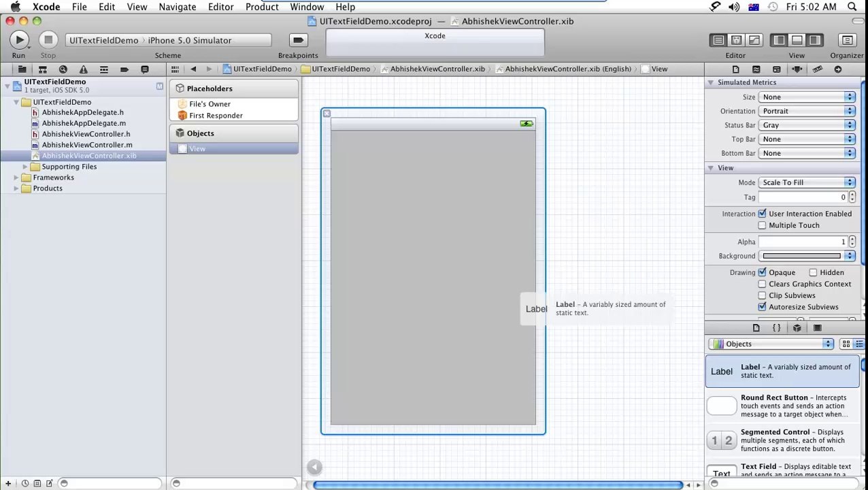Screen dimensions: 868x490
Task: Open Spotlight search in menu bar
Action: click(x=852, y=7)
